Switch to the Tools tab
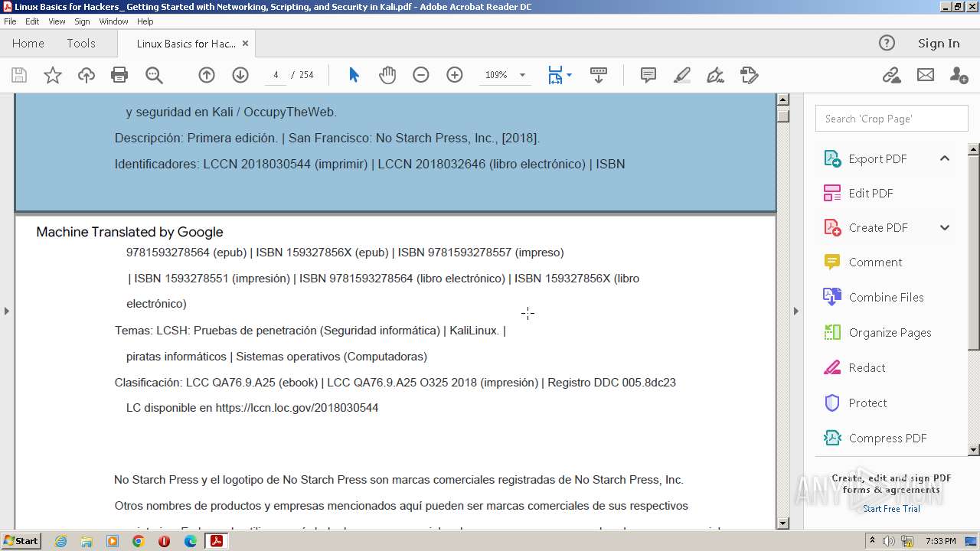The width and height of the screenshot is (980, 551). point(81,43)
